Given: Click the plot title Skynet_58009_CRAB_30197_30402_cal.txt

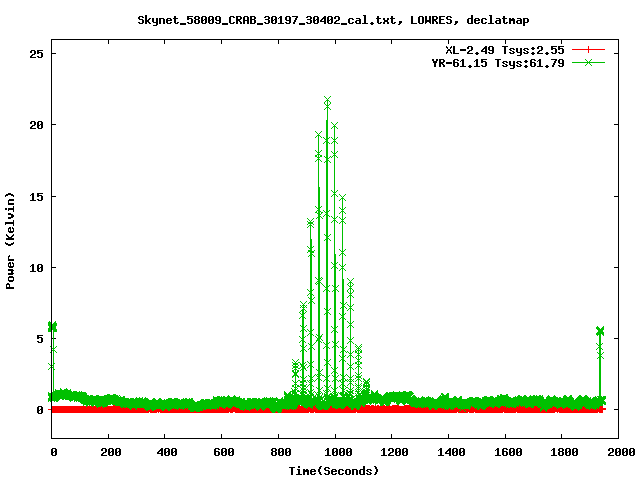Looking at the screenshot, I should pyautogui.click(x=267, y=20).
